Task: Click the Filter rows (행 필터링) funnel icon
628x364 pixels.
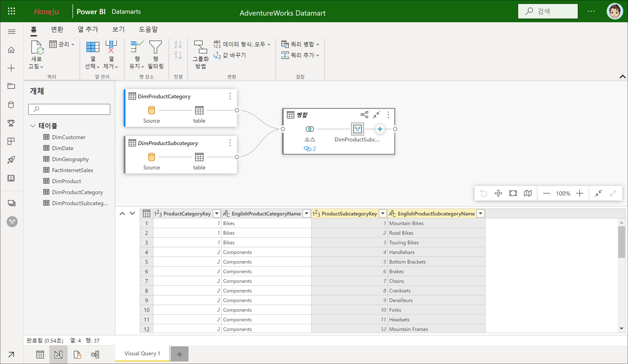Action: tap(155, 47)
